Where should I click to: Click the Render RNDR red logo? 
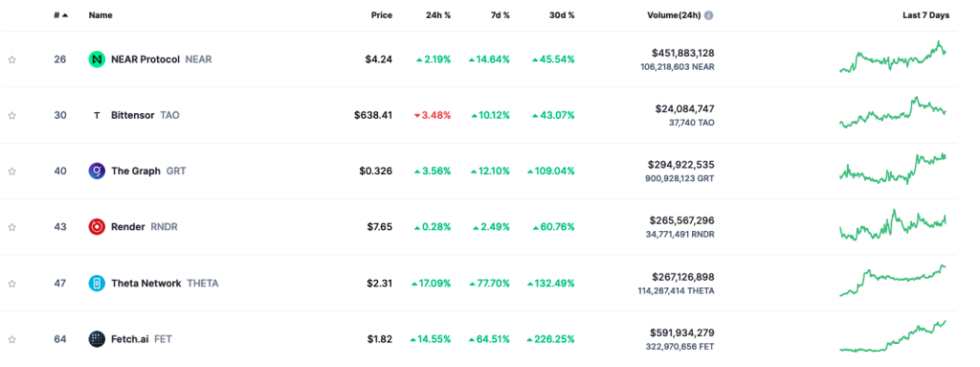[x=97, y=227]
